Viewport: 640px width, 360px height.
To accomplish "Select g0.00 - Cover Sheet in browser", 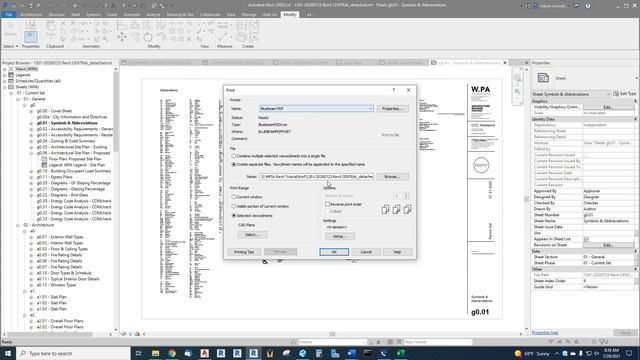I will (54, 111).
